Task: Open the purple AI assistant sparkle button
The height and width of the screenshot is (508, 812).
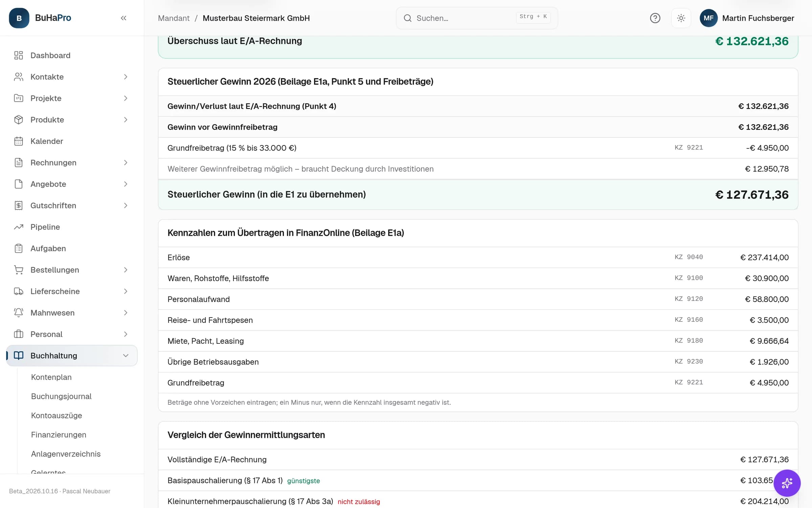Action: point(787,483)
